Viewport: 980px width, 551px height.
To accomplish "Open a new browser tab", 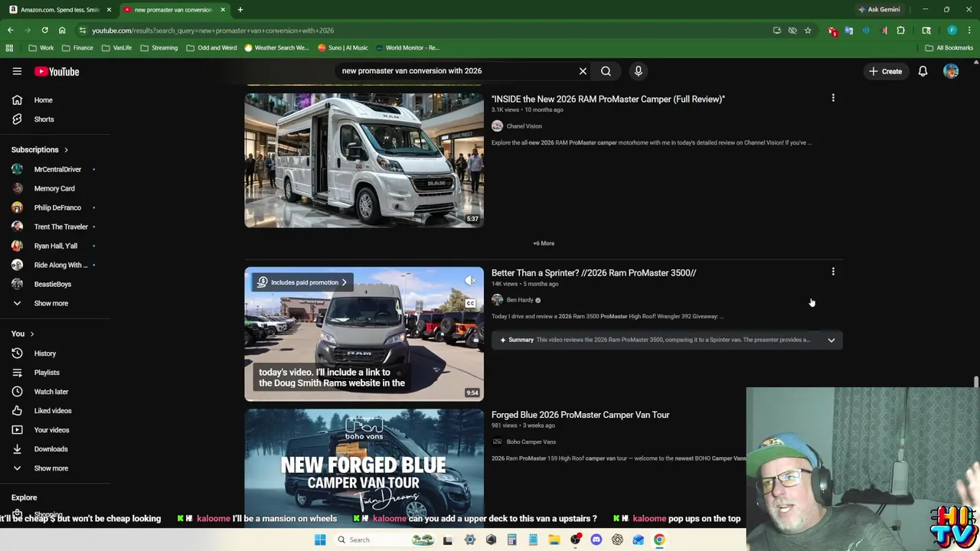I will click(x=240, y=10).
